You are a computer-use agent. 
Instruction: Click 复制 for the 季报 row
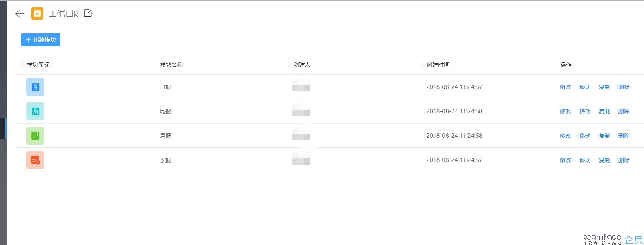click(x=604, y=160)
